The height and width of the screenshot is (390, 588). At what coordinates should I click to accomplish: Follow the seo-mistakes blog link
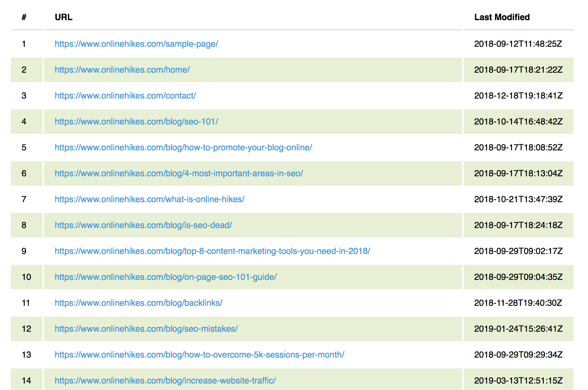(146, 329)
